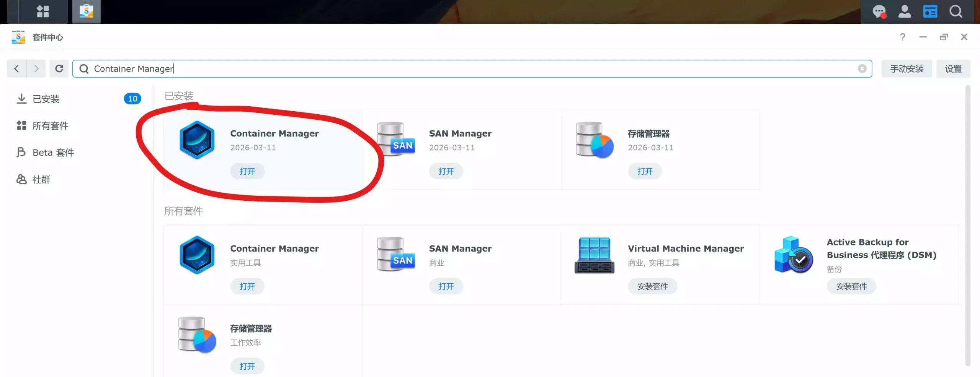Viewport: 980px width, 377px height.
Task: Click the installed SAN Manager icon
Action: [x=396, y=139]
